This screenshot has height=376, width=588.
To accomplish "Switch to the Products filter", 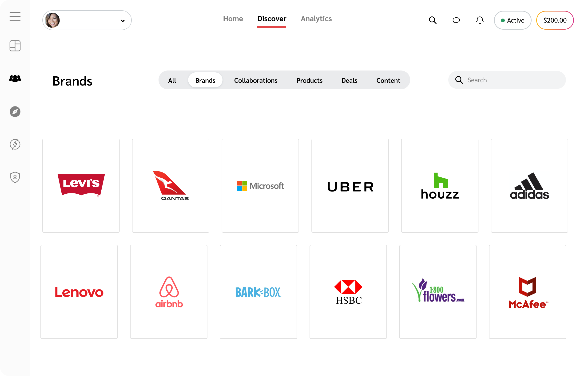I will (309, 80).
